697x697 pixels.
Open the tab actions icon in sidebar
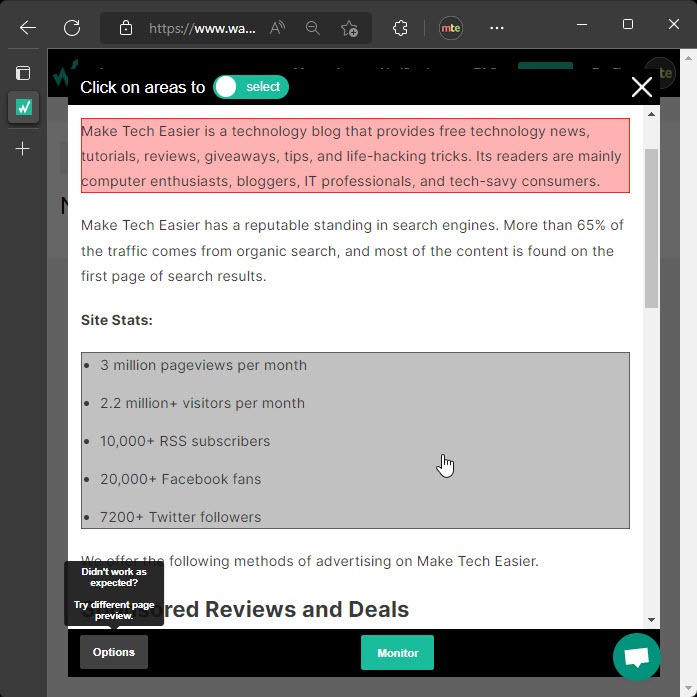pyautogui.click(x=23, y=73)
